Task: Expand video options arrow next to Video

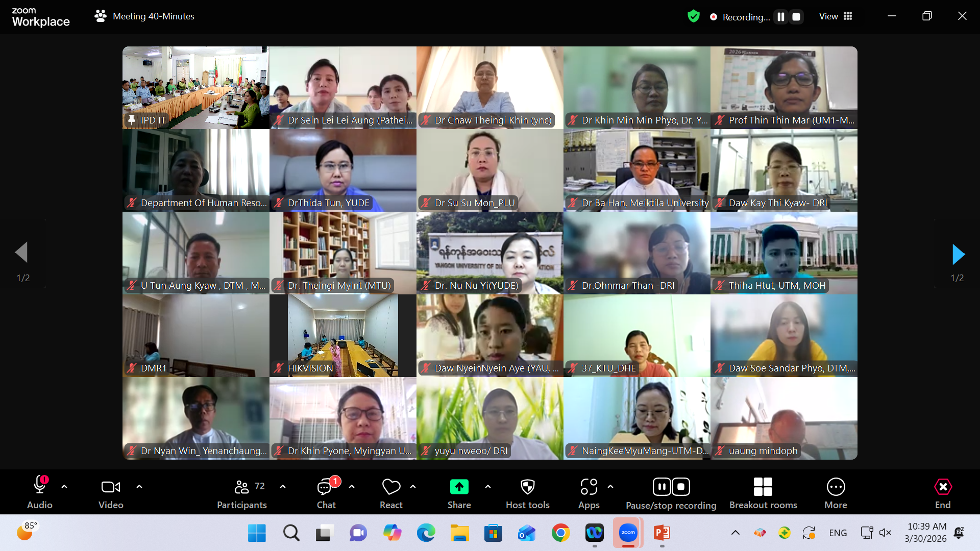Action: point(139,487)
